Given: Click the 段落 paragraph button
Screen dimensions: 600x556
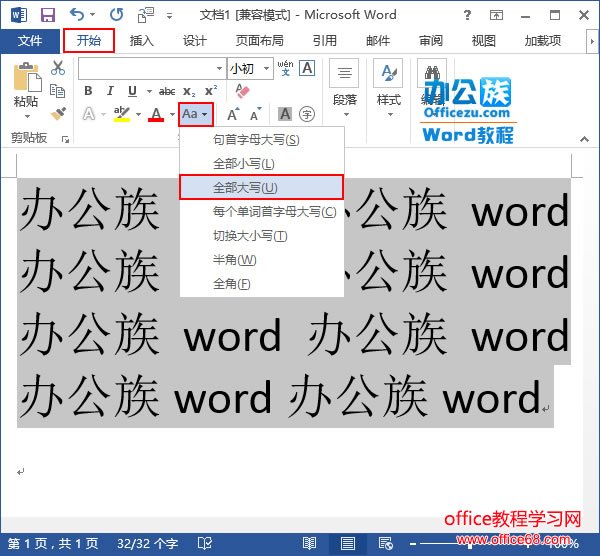Looking at the screenshot, I should pos(344,85).
